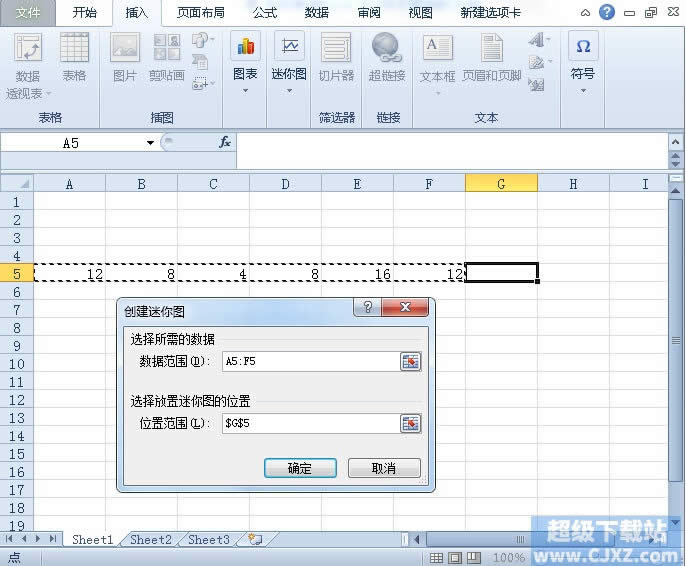The width and height of the screenshot is (686, 566).
Task: Click the SmartArt icon in Illustrations
Action: [x=200, y=61]
